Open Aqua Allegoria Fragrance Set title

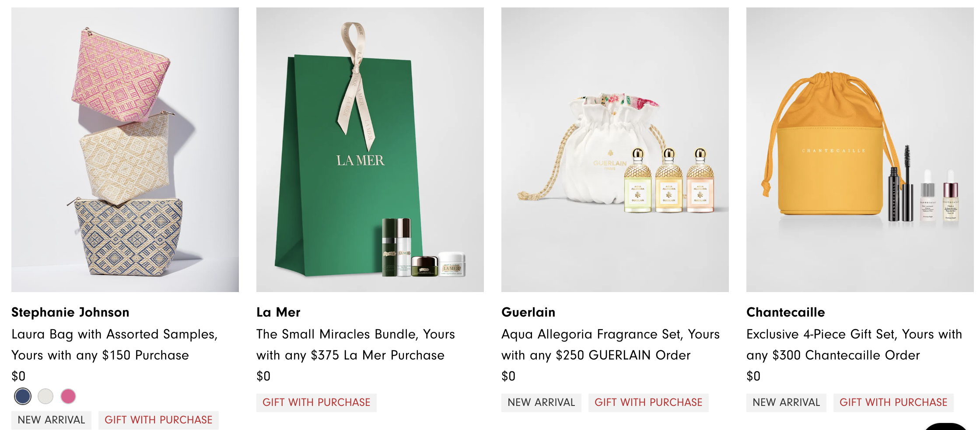coord(610,345)
